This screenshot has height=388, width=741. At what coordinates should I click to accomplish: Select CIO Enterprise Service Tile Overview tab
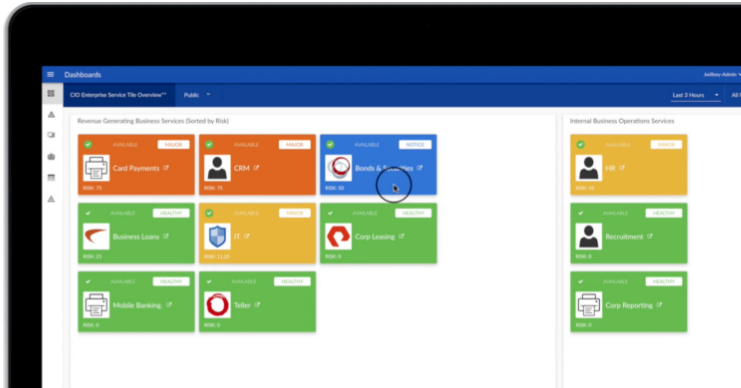click(x=118, y=95)
